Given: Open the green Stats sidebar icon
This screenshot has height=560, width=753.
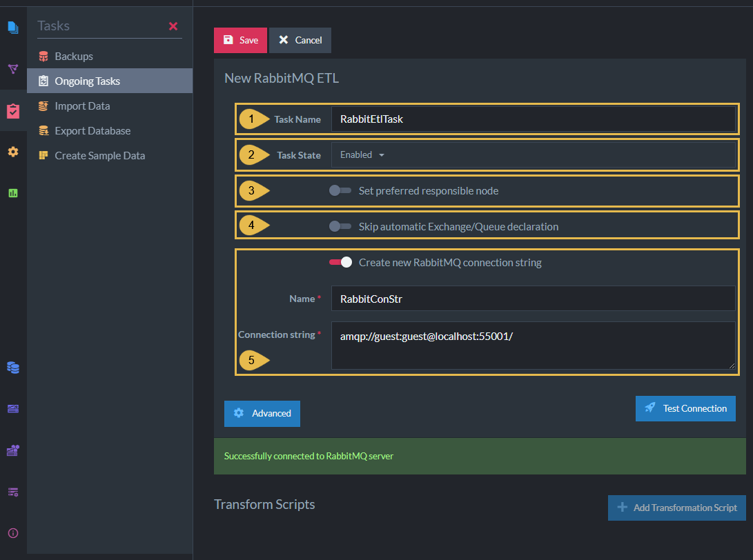Looking at the screenshot, I should (13, 193).
